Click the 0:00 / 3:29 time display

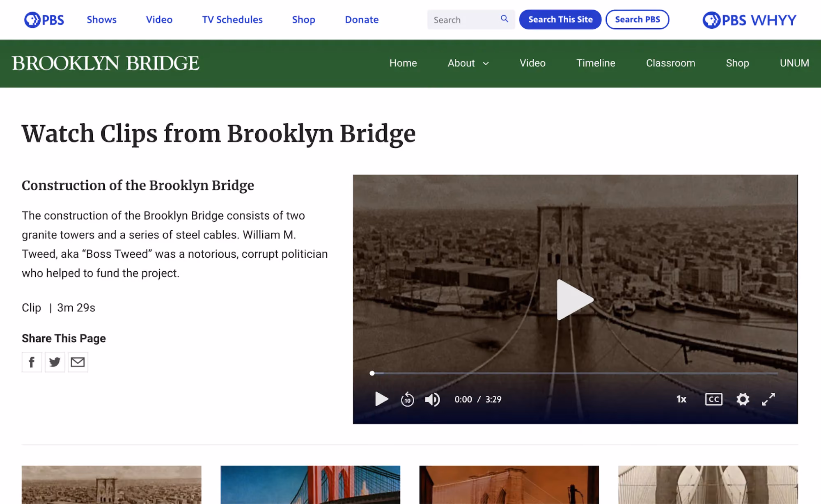pyautogui.click(x=478, y=399)
